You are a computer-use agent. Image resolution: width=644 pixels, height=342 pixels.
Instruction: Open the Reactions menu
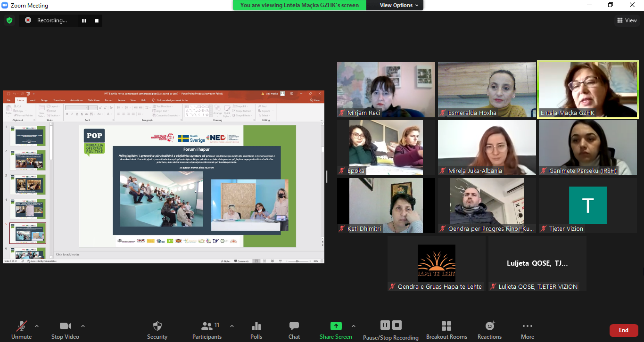point(489,326)
